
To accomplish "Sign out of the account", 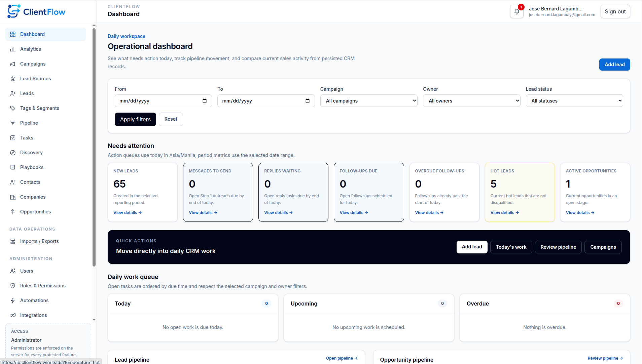I will point(615,11).
